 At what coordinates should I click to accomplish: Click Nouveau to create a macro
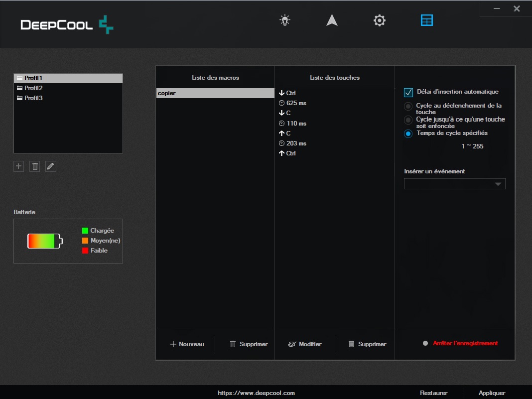[187, 344]
